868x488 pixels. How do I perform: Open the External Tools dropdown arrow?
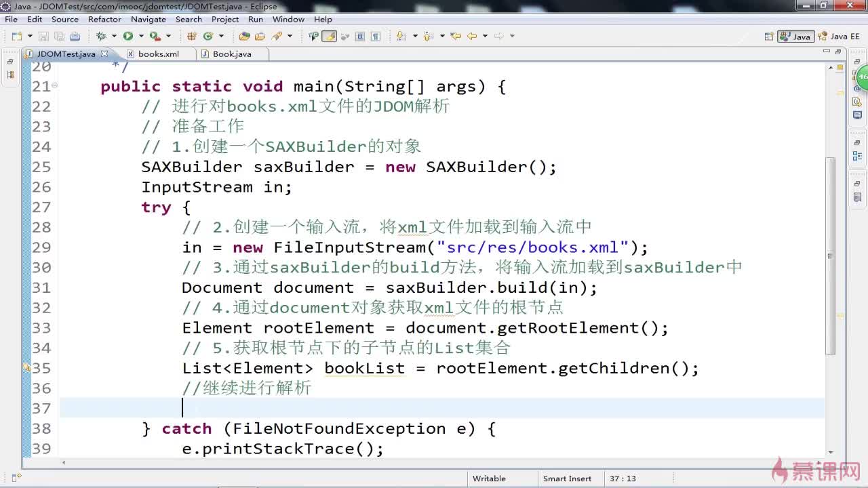(x=167, y=36)
